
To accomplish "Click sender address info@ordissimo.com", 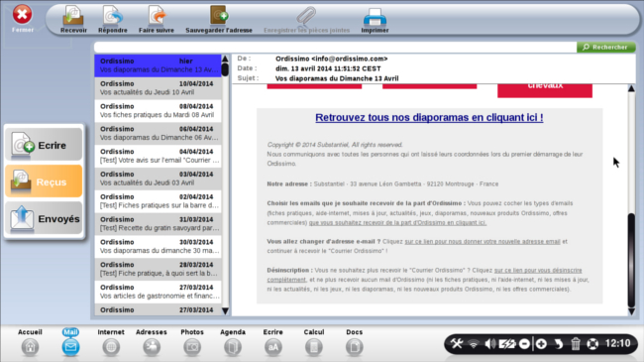I will pos(349,59).
